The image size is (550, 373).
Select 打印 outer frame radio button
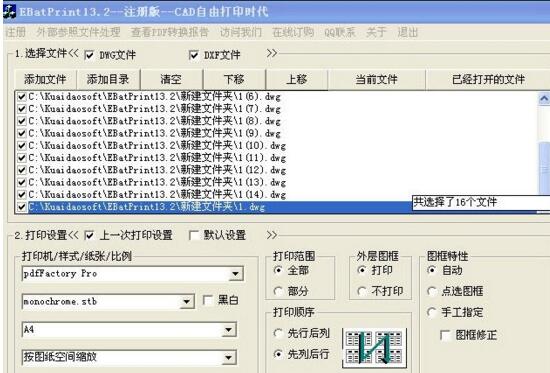point(362,270)
